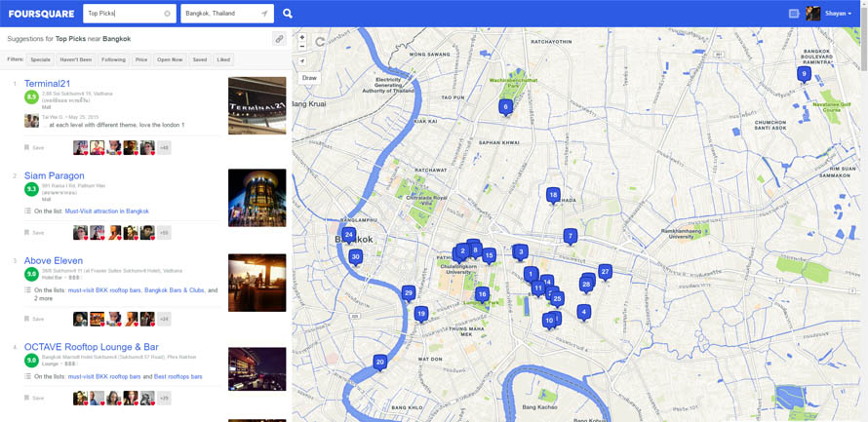The image size is (868, 422).
Task: Click the Foursquare logo
Action: pos(42,14)
